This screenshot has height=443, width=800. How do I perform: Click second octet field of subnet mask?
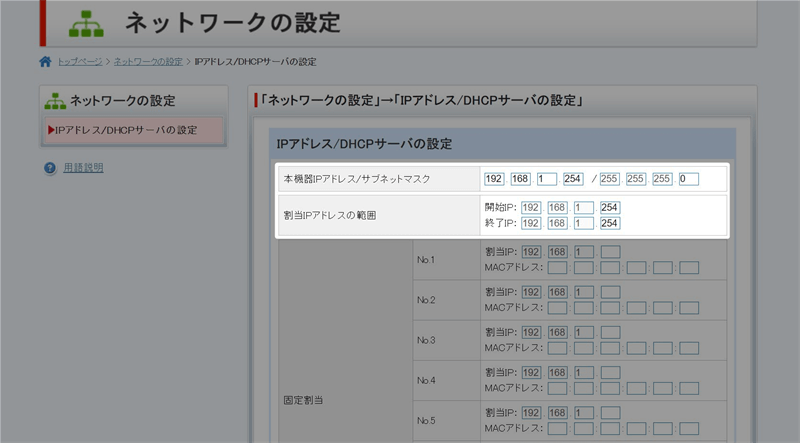636,179
